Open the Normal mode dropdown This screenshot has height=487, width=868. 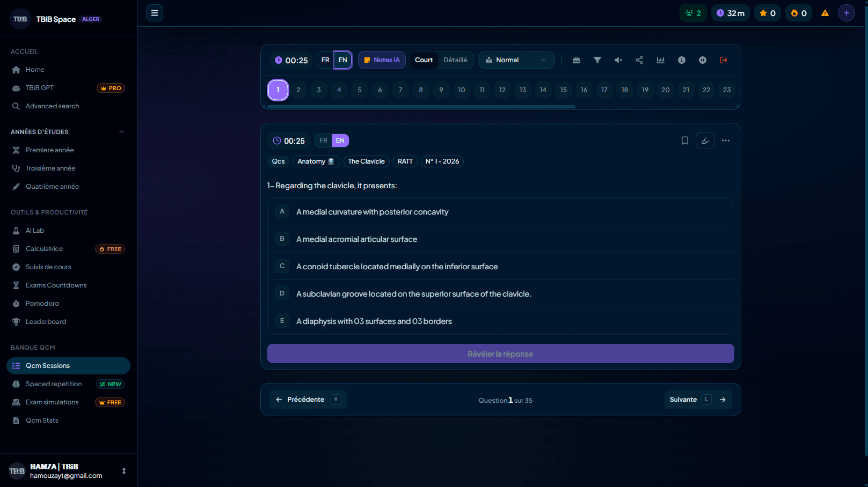click(516, 60)
